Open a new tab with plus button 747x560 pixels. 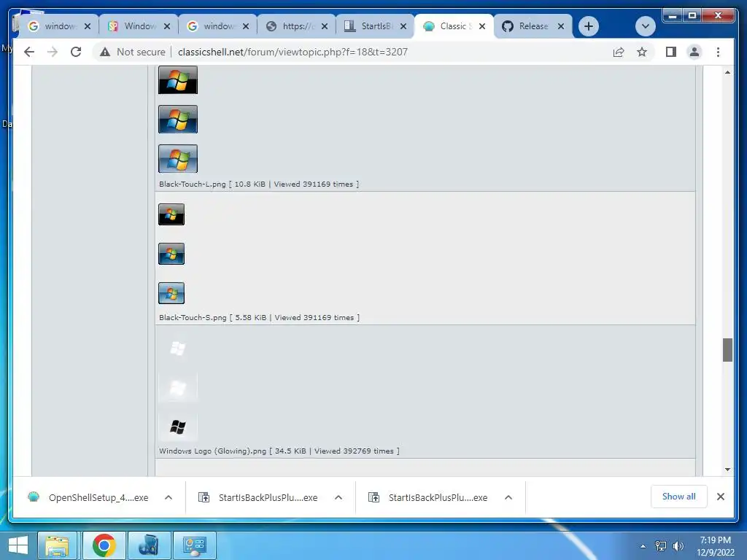(589, 26)
